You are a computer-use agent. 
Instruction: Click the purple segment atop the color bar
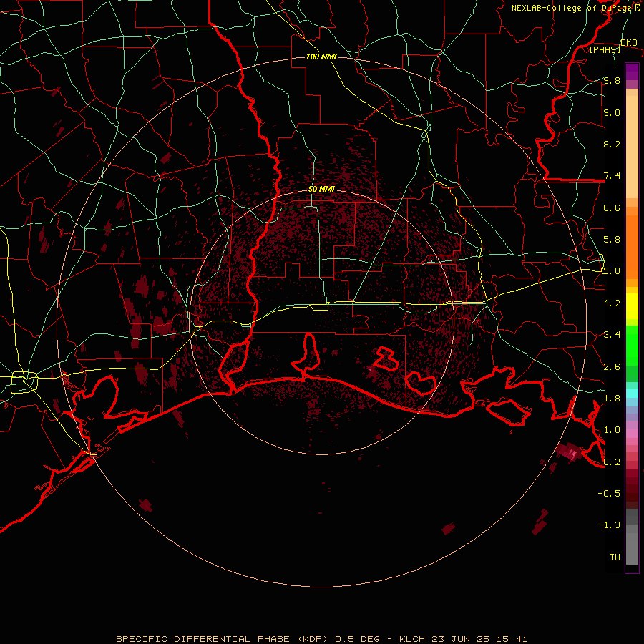point(632,72)
